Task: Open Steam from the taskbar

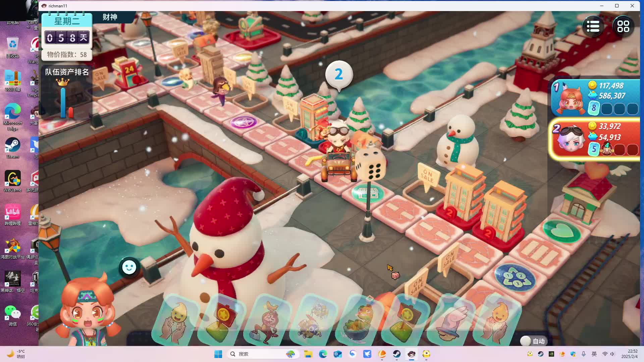Action: click(396, 354)
